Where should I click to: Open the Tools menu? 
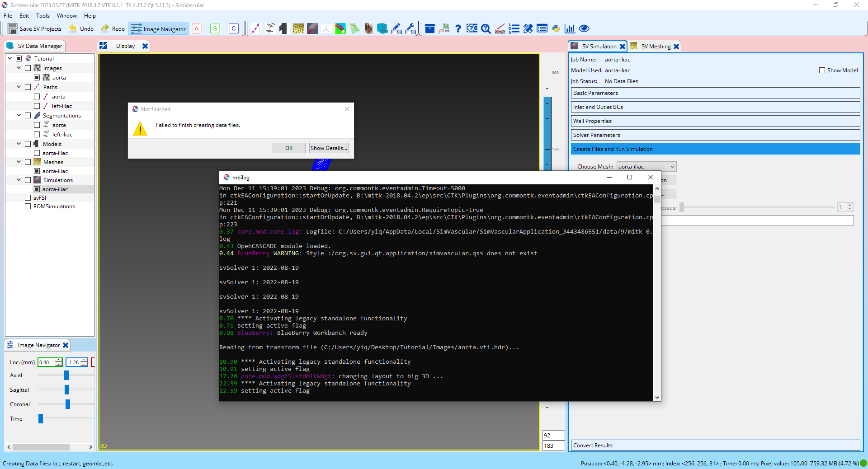pos(43,15)
